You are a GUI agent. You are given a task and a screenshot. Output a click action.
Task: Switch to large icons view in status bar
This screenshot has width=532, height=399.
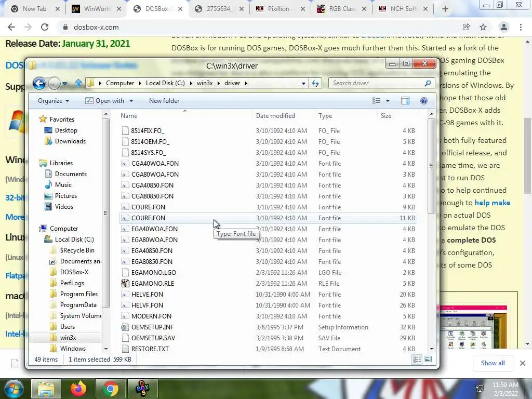[428, 360]
